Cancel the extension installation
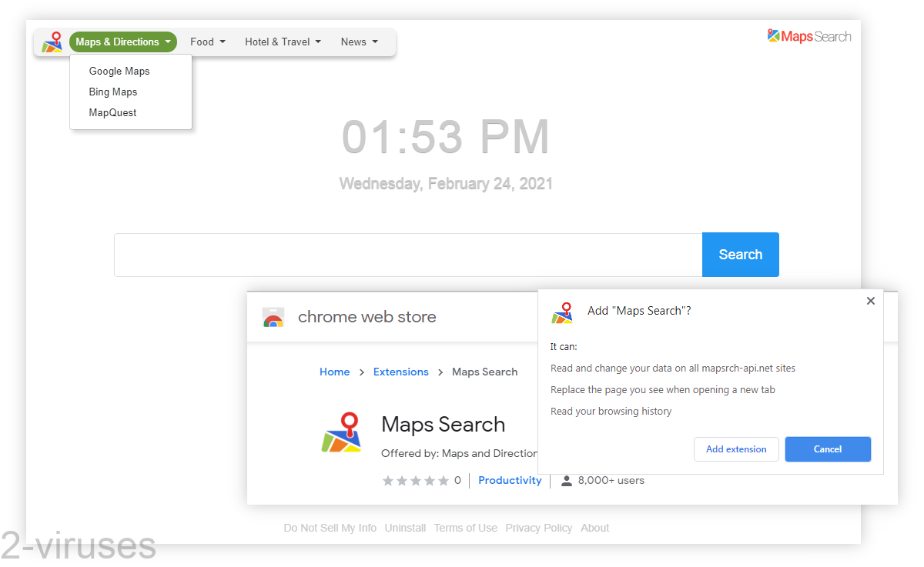This screenshot has height=567, width=924. pos(828,449)
